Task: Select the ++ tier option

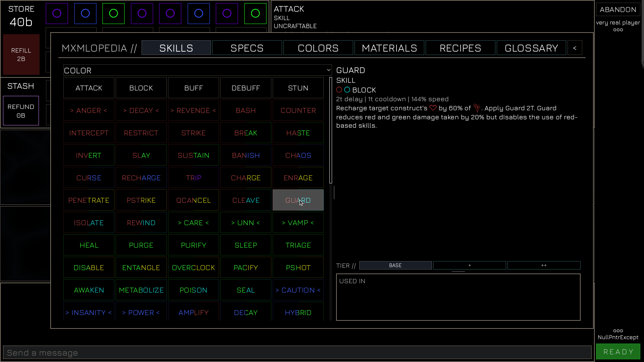Action: (x=544, y=265)
